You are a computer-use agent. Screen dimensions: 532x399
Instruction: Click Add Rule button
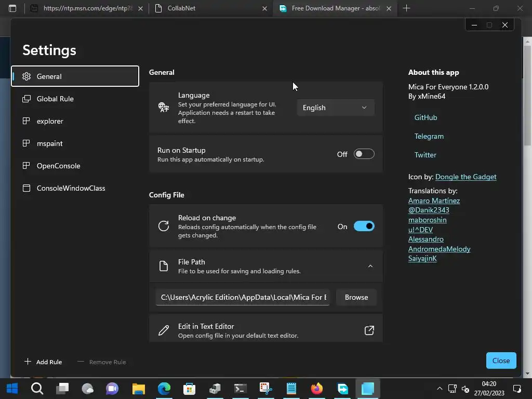coord(44,362)
